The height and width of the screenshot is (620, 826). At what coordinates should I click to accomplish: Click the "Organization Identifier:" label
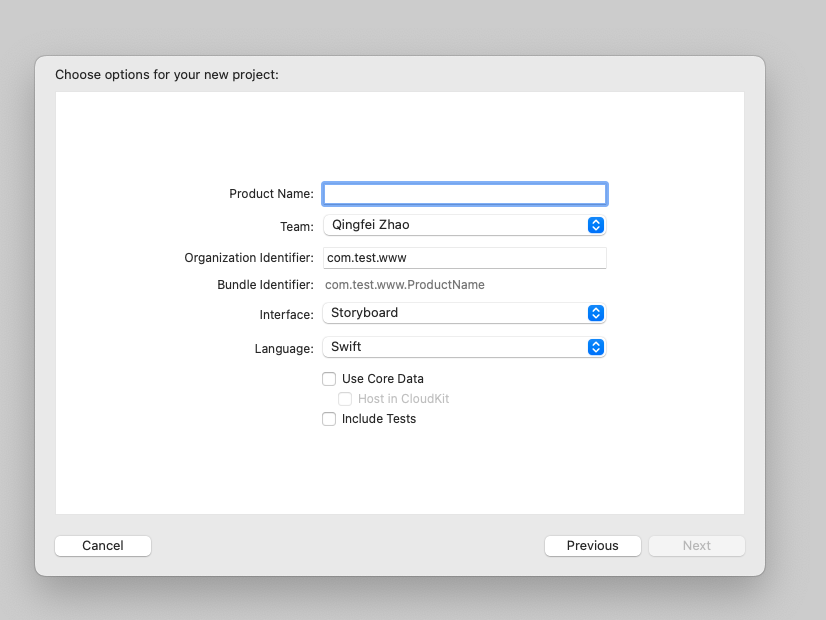coord(249,258)
